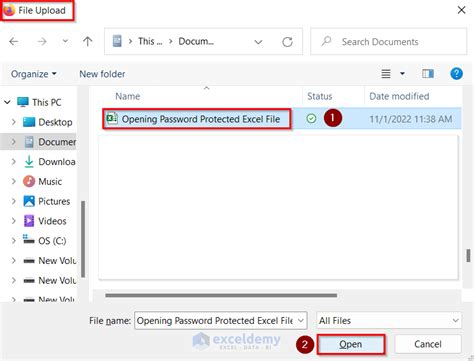Open the Organize menu
474x361 pixels.
click(x=33, y=74)
